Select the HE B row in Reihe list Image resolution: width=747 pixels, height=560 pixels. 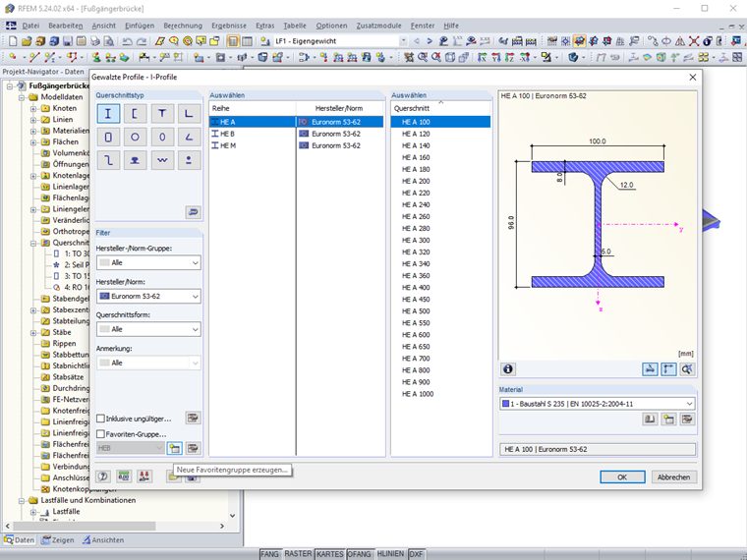[227, 134]
